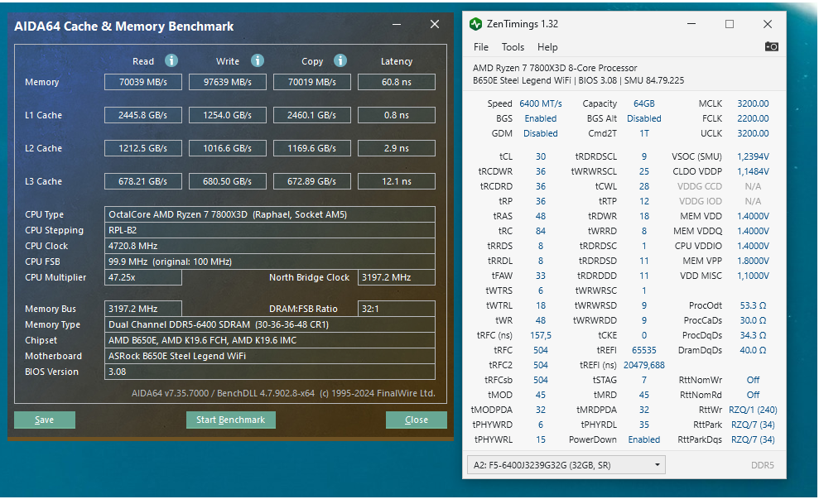Click the tREFI value 65535

(644, 350)
